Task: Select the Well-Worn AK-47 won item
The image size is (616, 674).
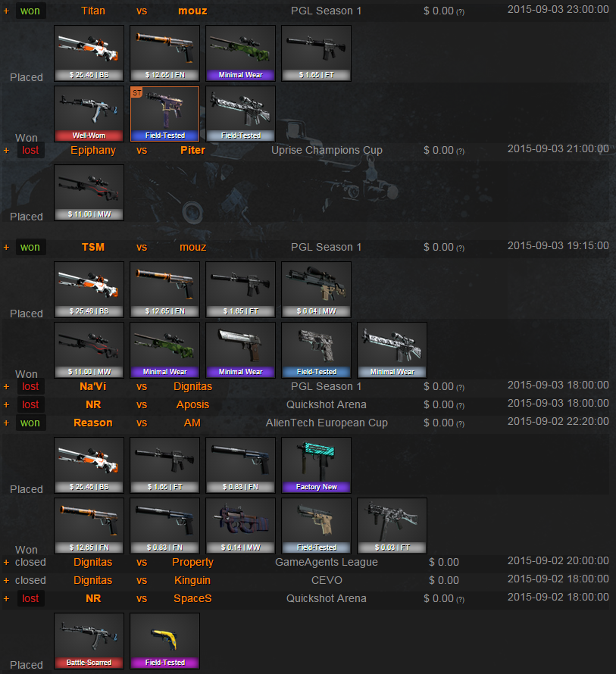Action: click(x=89, y=114)
